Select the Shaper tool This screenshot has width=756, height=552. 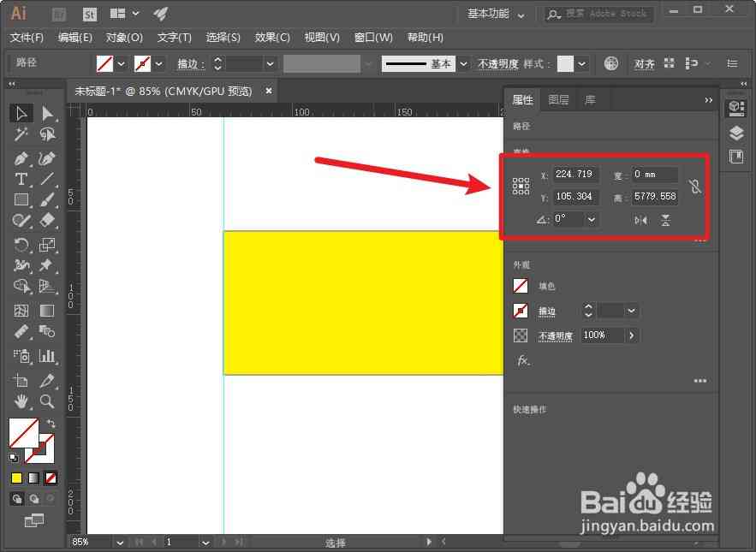pos(21,220)
